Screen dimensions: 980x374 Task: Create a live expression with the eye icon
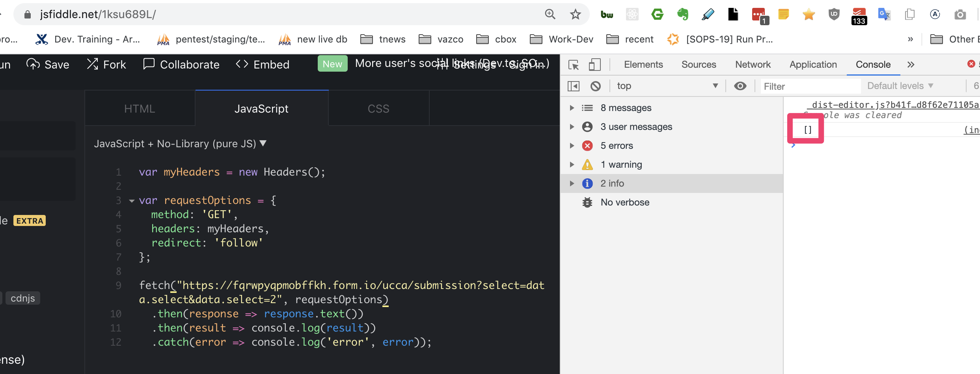click(x=740, y=86)
